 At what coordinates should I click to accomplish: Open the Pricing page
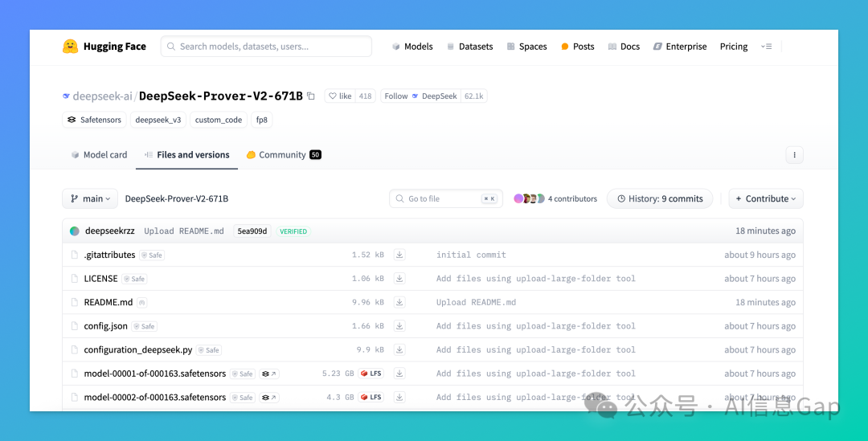[x=734, y=47]
